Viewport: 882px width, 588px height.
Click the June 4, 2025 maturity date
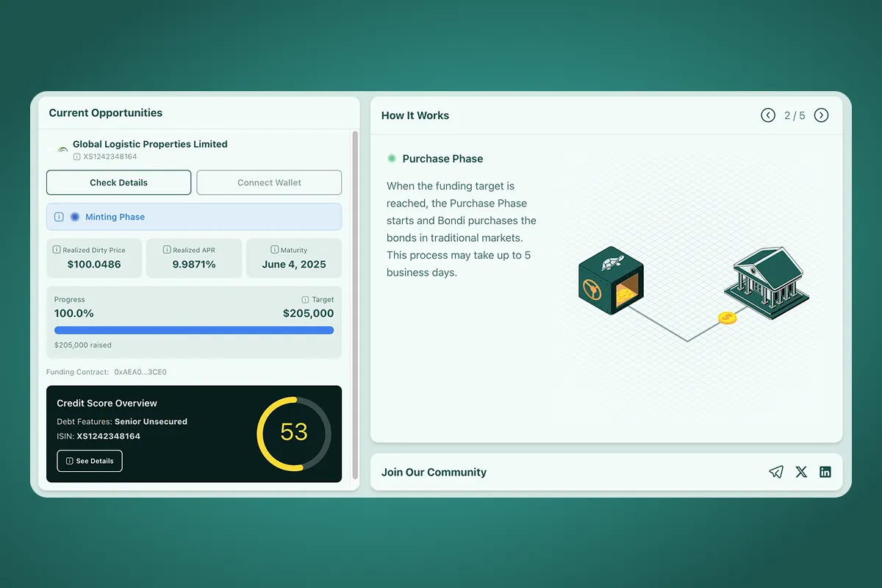(x=294, y=265)
